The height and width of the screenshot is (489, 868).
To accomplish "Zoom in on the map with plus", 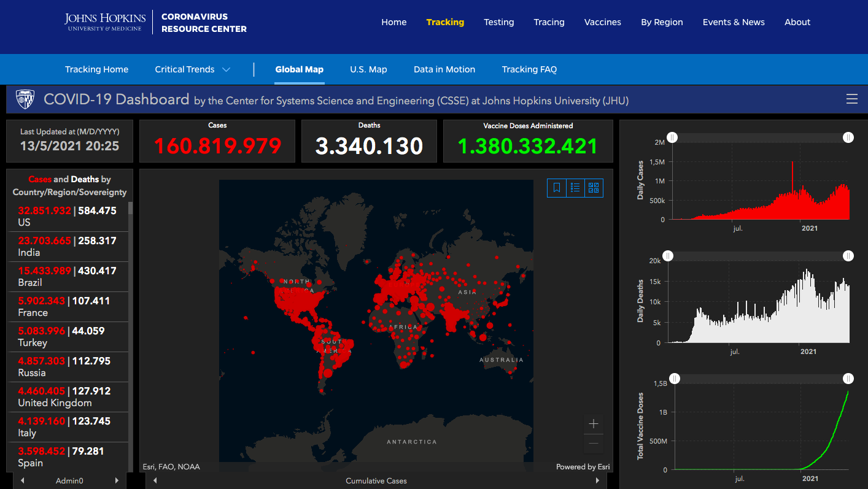I will (x=594, y=424).
